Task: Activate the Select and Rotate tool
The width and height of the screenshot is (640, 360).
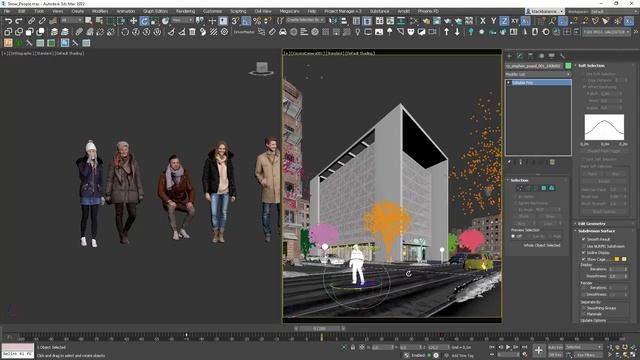Action: point(144,20)
